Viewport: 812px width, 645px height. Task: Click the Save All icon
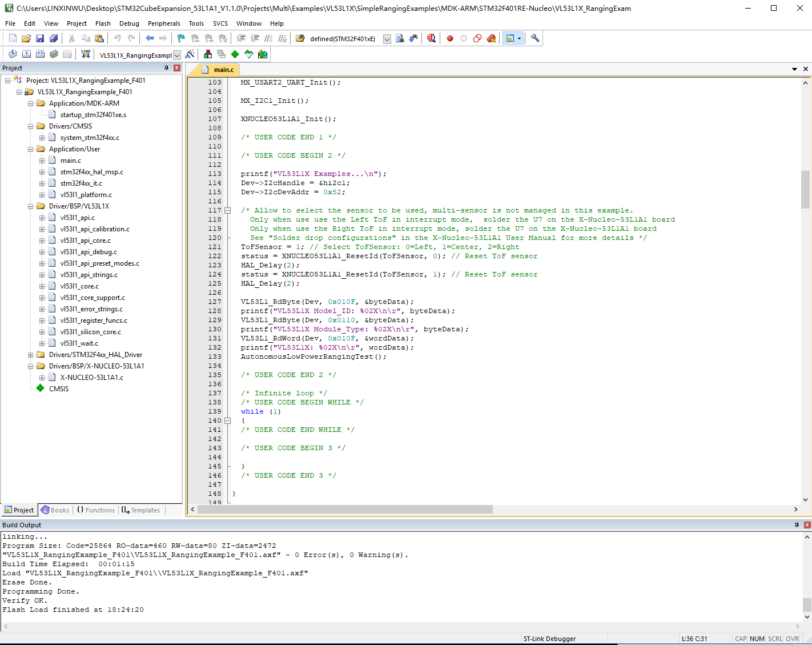54,38
